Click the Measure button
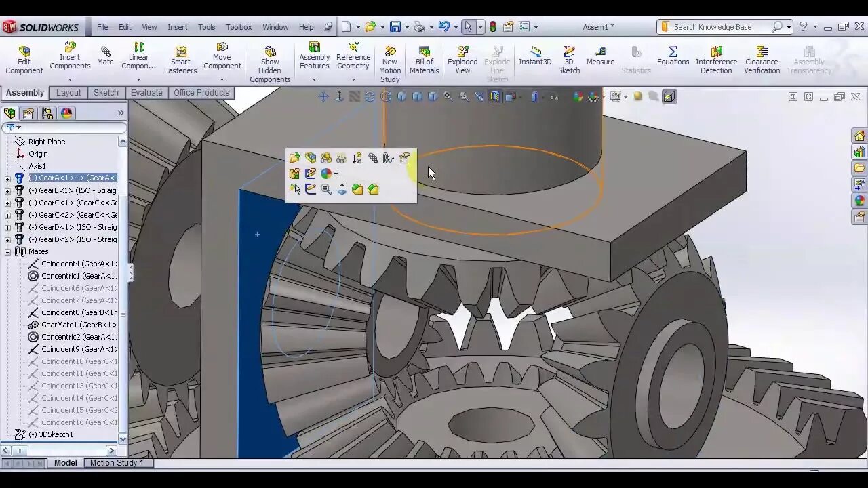 (x=600, y=56)
